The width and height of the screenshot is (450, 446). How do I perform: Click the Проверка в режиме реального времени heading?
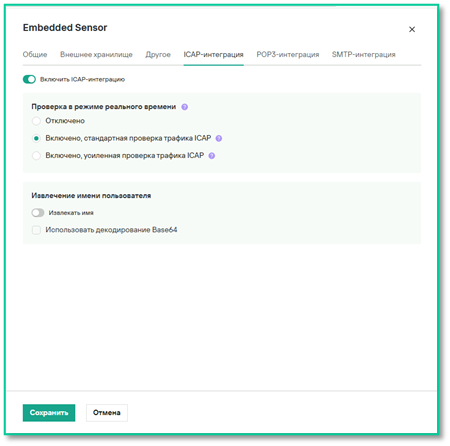104,107
